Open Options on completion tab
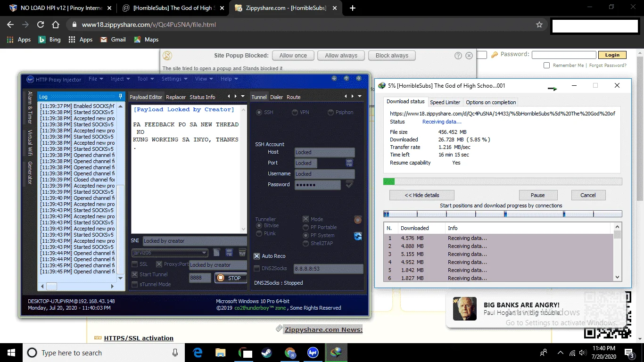 [491, 102]
